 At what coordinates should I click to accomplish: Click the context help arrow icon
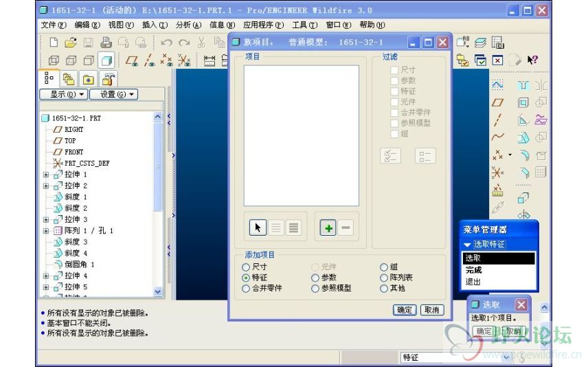[x=532, y=60]
